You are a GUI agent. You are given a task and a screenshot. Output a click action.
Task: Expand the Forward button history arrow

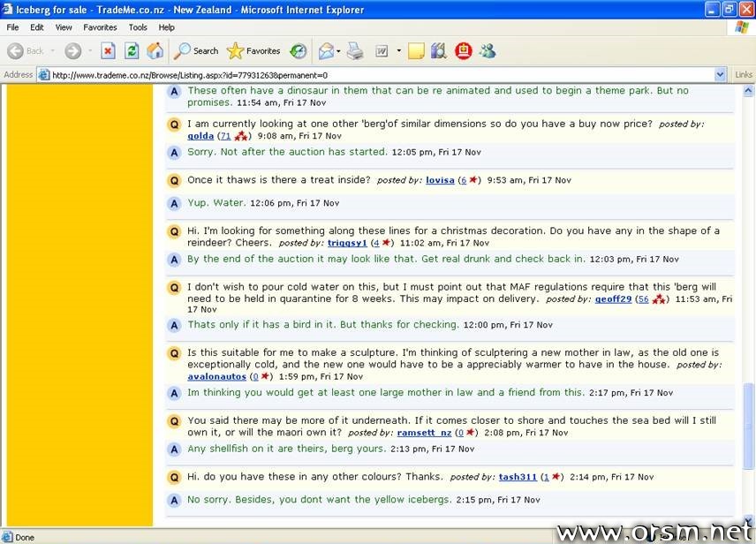[90, 50]
